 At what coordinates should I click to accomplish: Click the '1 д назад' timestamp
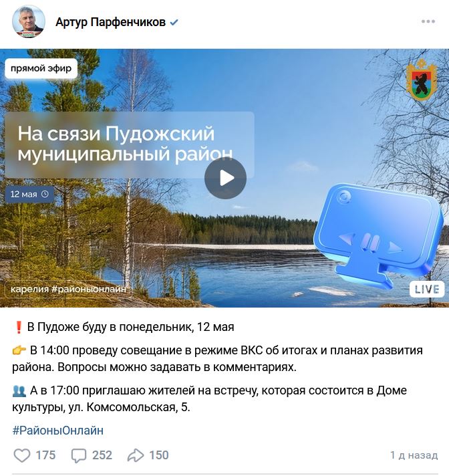coord(414,455)
